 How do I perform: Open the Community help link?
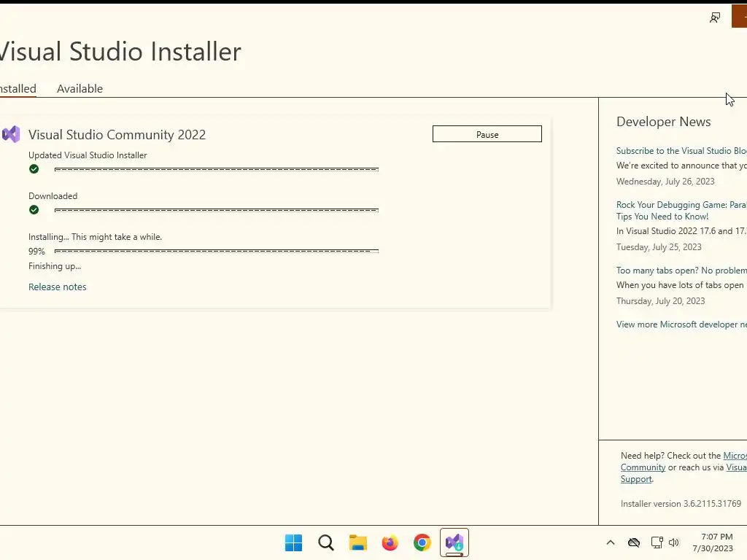tap(643, 467)
